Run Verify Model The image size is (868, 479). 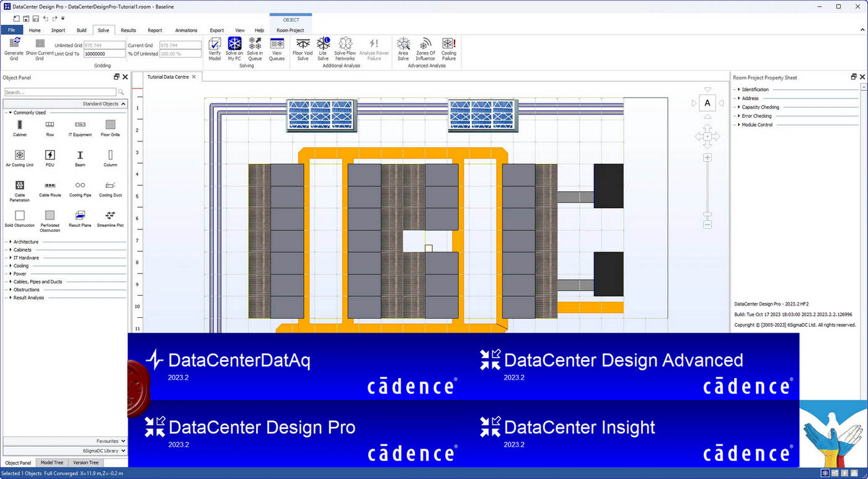pos(215,48)
